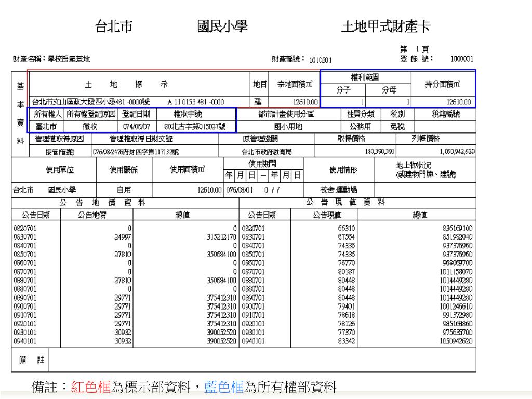
Task: Click the 所有權人 header cell
Action: tap(46, 114)
